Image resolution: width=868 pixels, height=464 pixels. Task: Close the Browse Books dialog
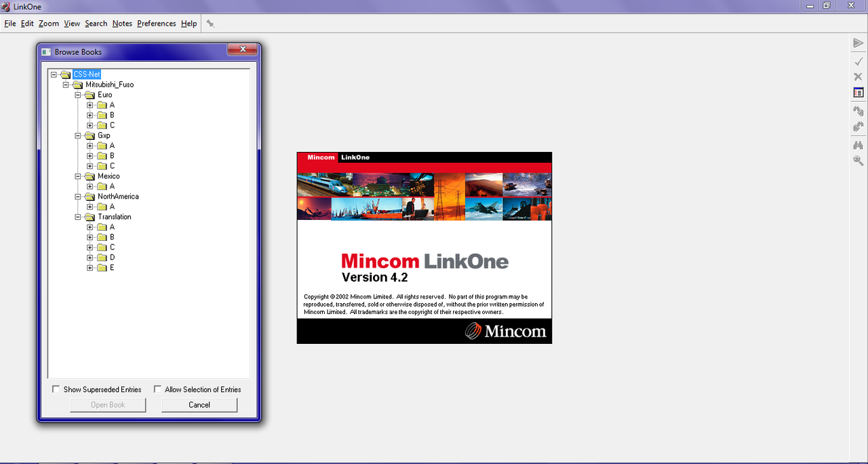(242, 50)
